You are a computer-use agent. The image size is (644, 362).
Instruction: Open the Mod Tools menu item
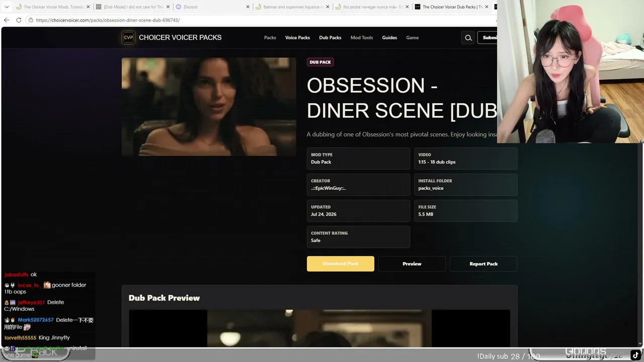[x=362, y=38]
